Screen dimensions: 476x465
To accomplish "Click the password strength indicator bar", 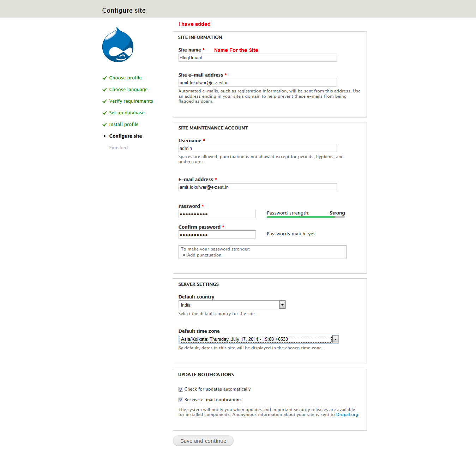I will [305, 217].
